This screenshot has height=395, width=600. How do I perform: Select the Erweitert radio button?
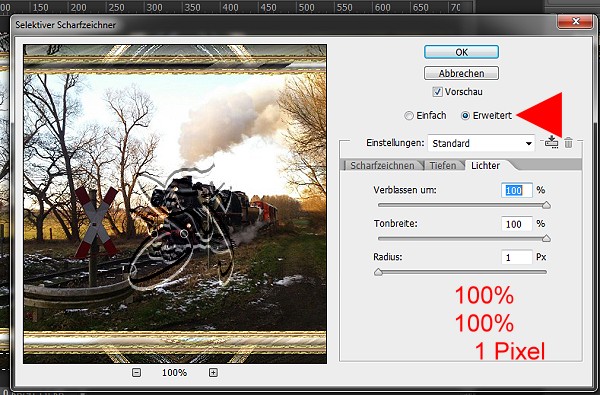tap(465, 116)
